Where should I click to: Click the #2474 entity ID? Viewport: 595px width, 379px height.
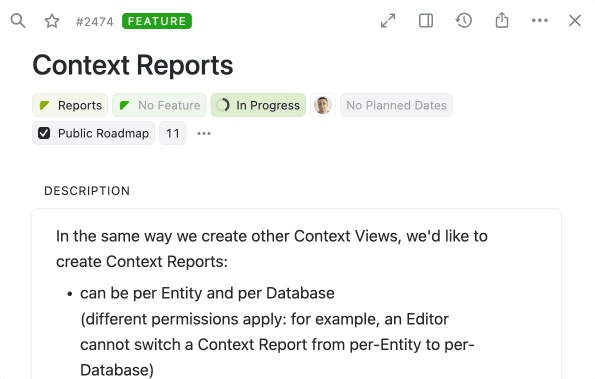coord(94,22)
